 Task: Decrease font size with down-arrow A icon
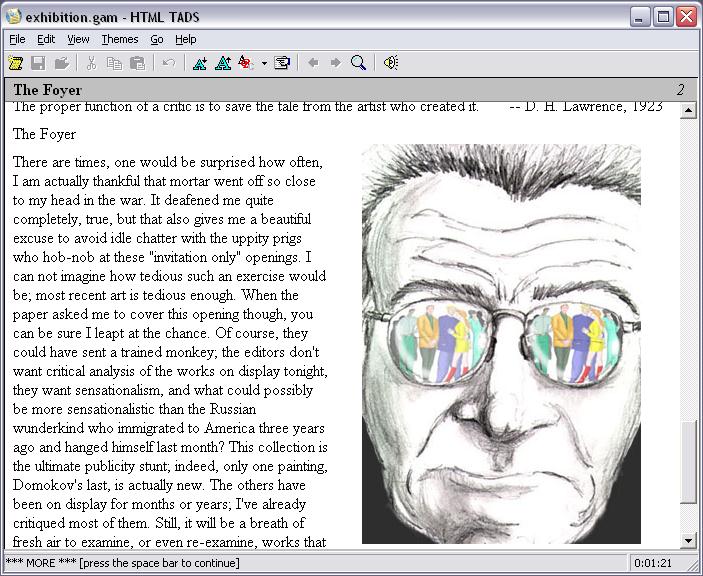200,63
